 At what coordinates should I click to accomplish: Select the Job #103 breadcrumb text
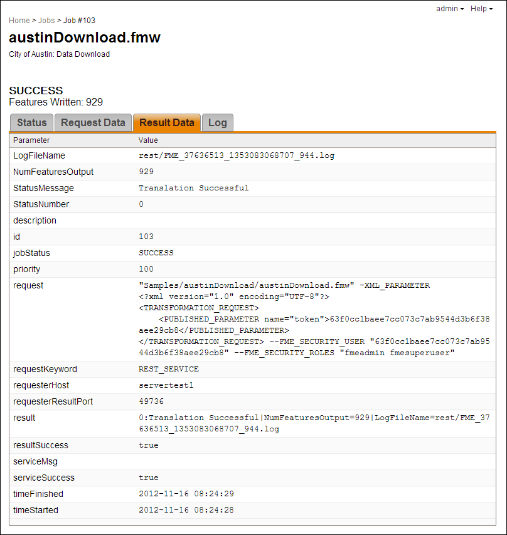[79, 20]
